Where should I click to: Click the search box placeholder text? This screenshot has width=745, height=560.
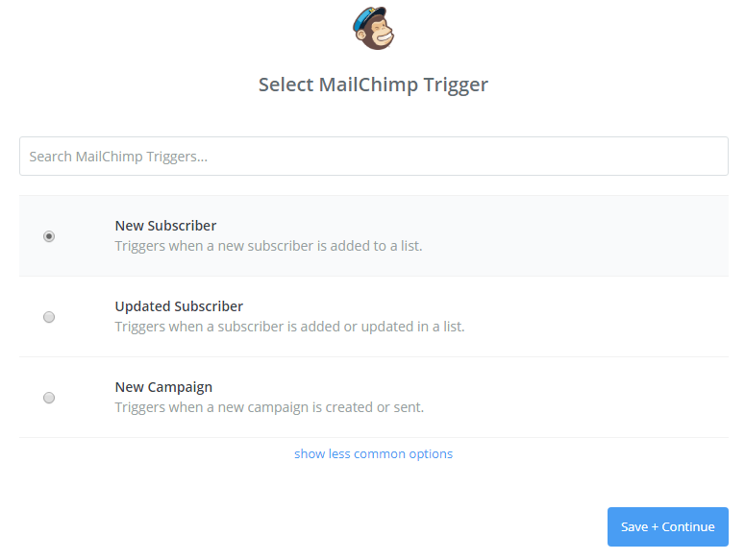(118, 156)
